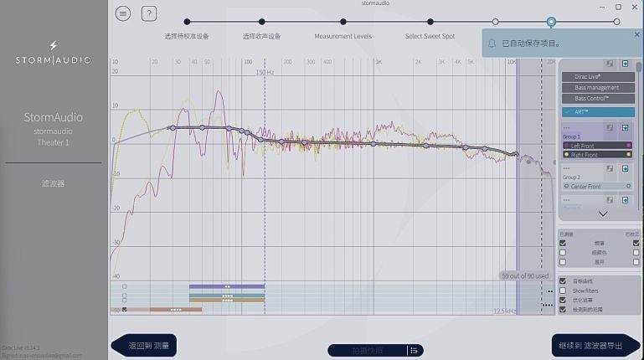This screenshot has width=644, height=360.
Task: Dismiss the auto-save notification with its X
Action: [x=637, y=34]
